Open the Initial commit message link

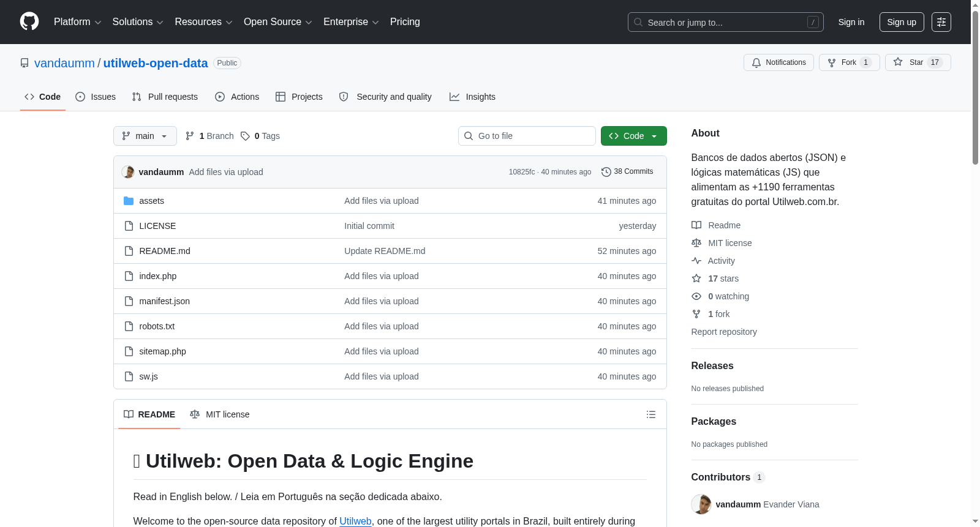[x=369, y=226]
